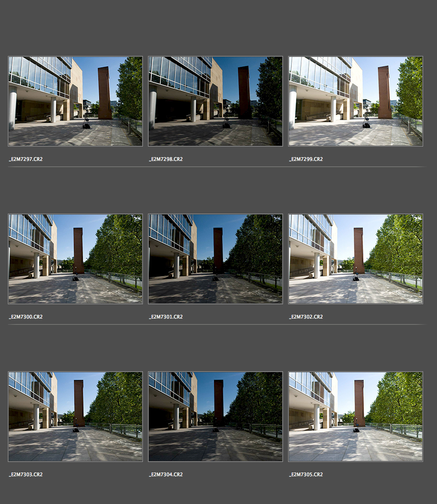Select the _E2M7305.CR2 overexposed thumbnail
This screenshot has width=437, height=504.
point(356,417)
